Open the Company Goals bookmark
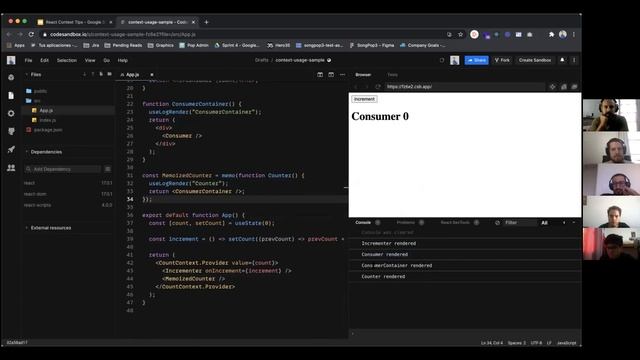The height and width of the screenshot is (360, 640). 423,45
